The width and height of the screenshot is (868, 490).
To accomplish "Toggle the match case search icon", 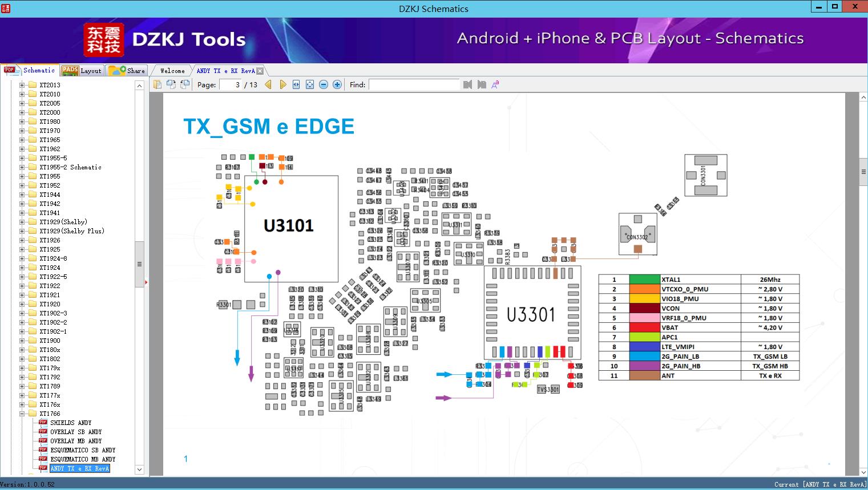I will click(495, 84).
